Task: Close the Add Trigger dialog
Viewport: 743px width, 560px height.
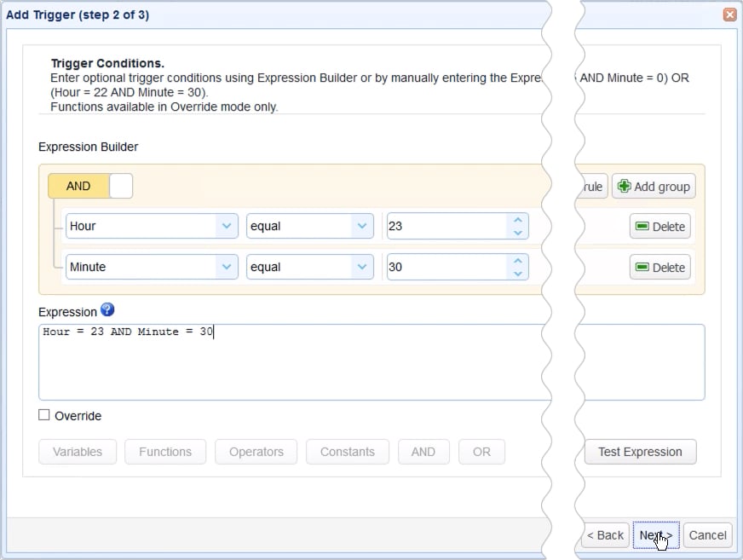Action: click(x=729, y=14)
